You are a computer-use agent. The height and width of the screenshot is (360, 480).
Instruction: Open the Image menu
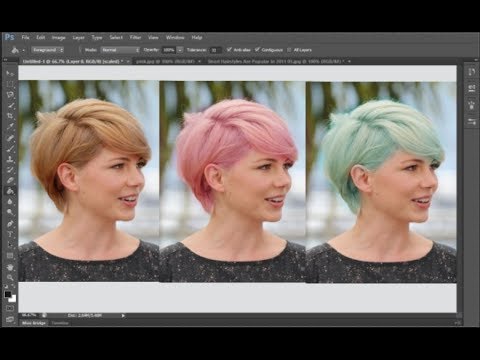tap(58, 37)
